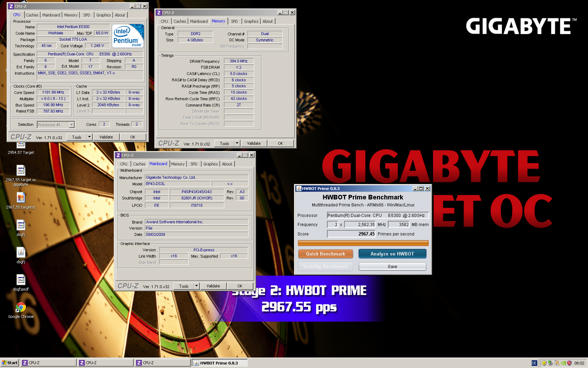Click the Analyze on HWBOT button
Image resolution: width=588 pixels, height=368 pixels.
click(392, 254)
